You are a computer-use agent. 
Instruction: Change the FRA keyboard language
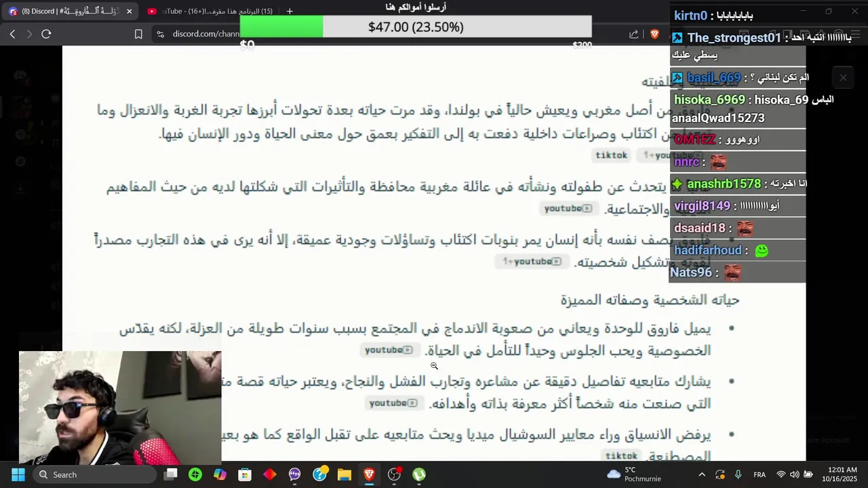tap(759, 474)
